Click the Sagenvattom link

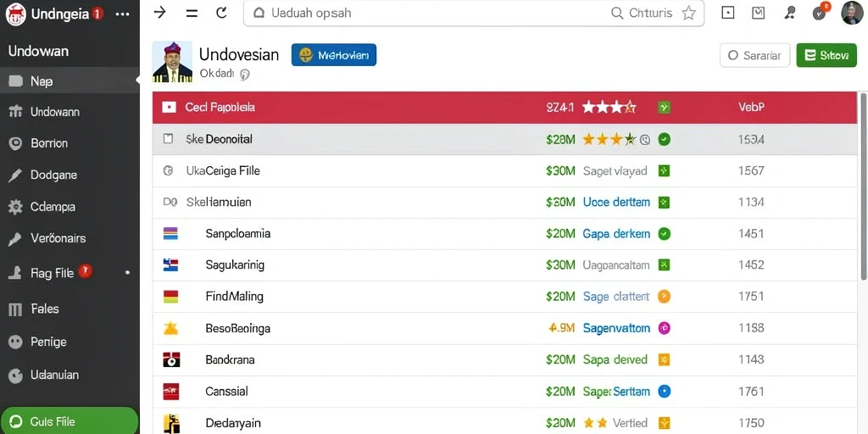coord(616,328)
